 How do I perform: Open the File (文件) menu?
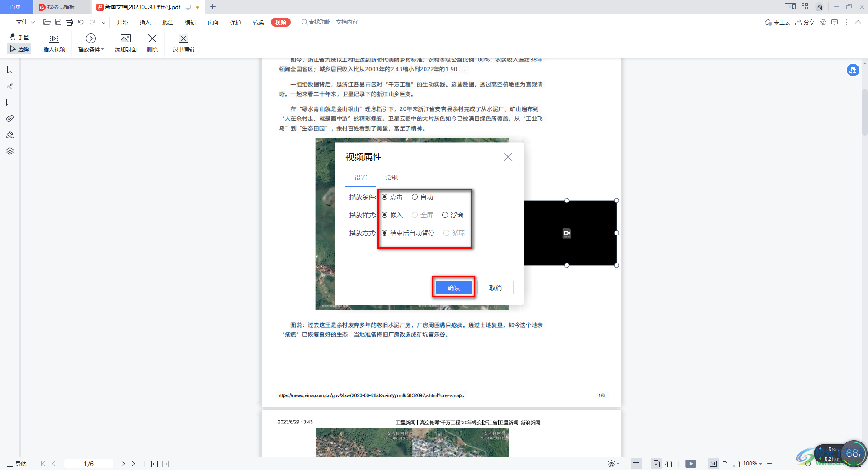17,22
